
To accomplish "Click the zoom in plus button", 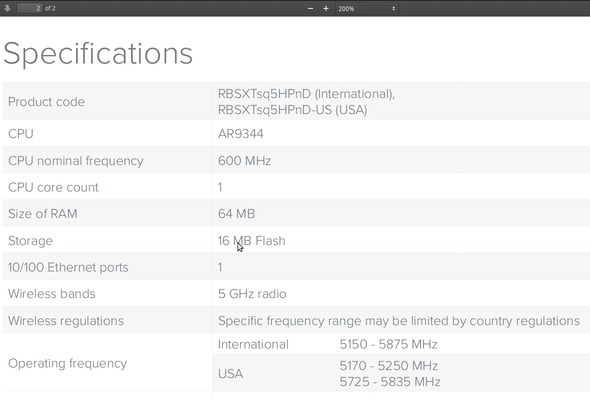I will coord(326,8).
